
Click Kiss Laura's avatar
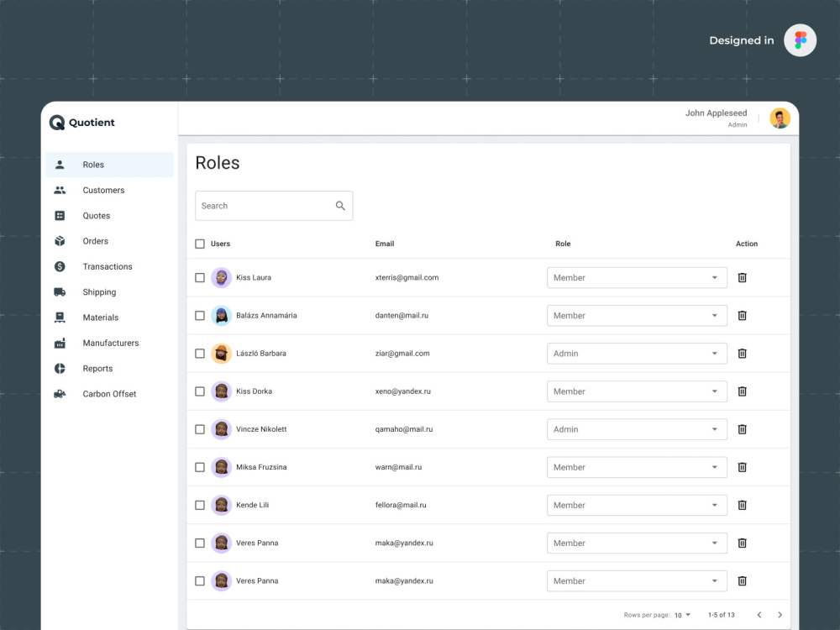[x=221, y=277]
